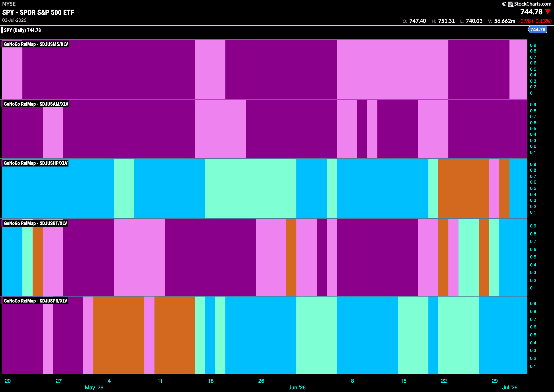
Task: Click the -0.98 (-0.13%) change value
Action: 535,21
